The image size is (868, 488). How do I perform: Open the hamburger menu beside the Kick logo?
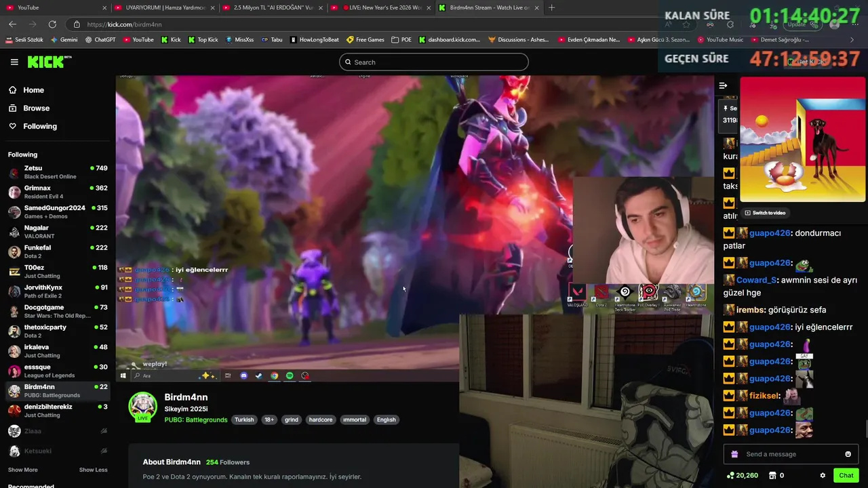(14, 62)
